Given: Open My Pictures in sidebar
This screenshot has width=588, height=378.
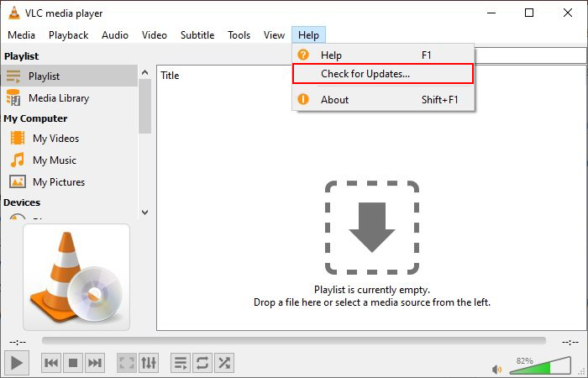Looking at the screenshot, I should click(x=70, y=182).
